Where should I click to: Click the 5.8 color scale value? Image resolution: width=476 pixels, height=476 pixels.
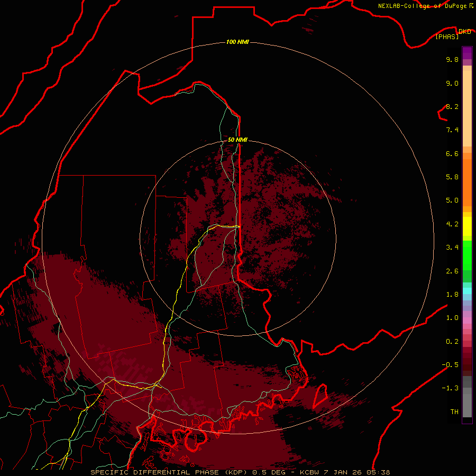tap(452, 177)
